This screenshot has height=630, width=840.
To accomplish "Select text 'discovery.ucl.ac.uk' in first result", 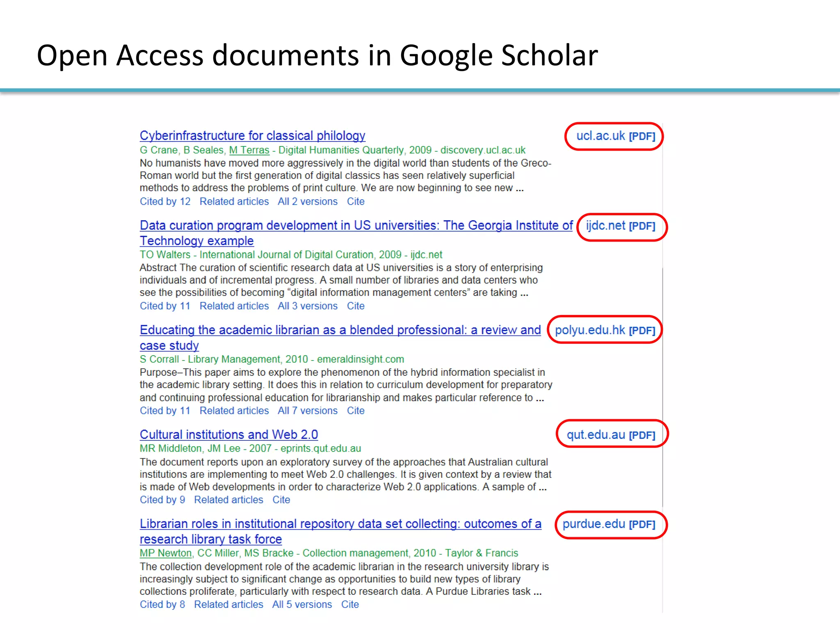I will click(483, 150).
